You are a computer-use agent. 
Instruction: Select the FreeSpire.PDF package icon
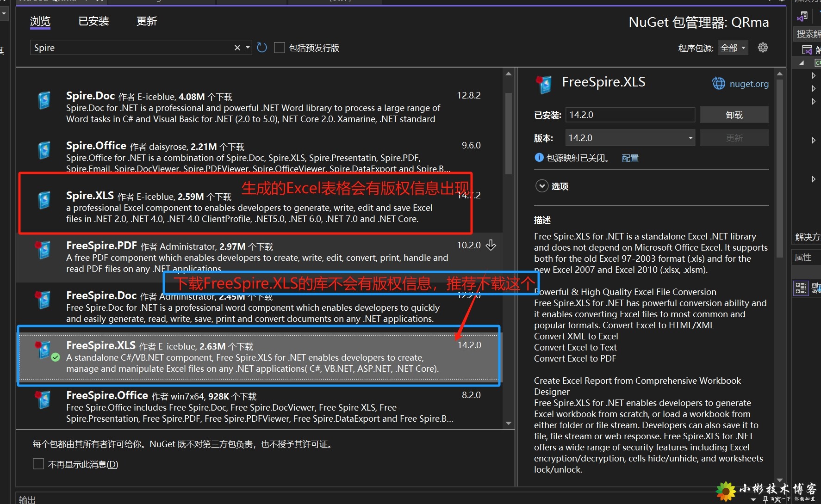[43, 250]
